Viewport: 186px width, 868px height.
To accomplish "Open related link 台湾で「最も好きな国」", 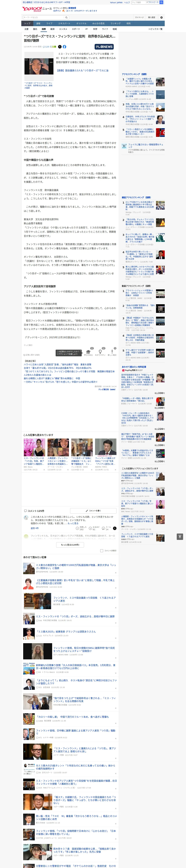I will 57,368.
